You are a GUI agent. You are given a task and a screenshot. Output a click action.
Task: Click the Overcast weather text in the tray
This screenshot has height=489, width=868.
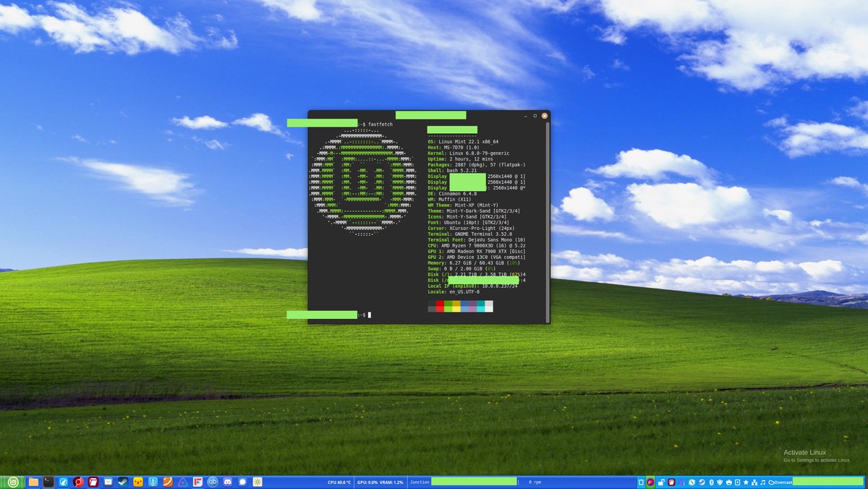784,482
